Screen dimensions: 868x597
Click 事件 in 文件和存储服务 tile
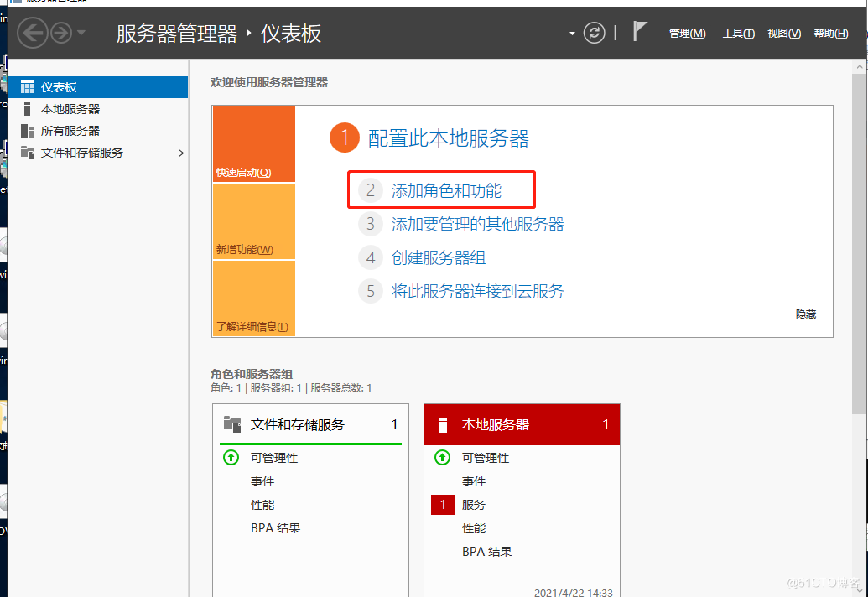pyautogui.click(x=262, y=481)
